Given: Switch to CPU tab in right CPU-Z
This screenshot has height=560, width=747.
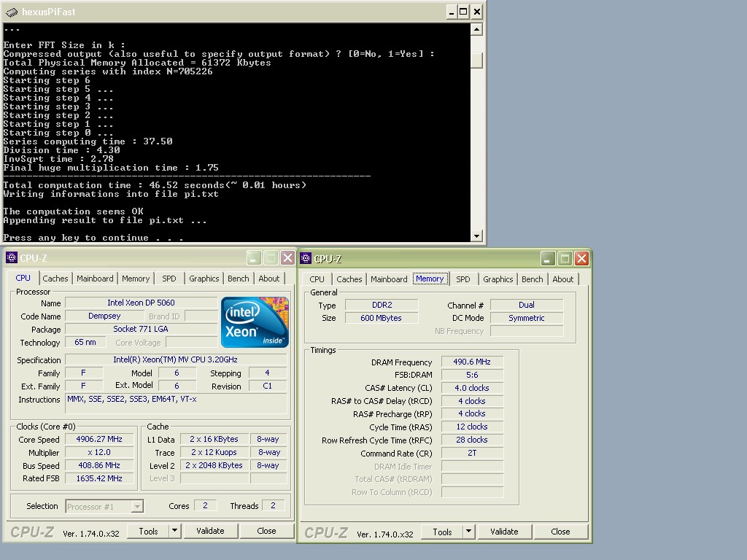Looking at the screenshot, I should click(x=317, y=279).
